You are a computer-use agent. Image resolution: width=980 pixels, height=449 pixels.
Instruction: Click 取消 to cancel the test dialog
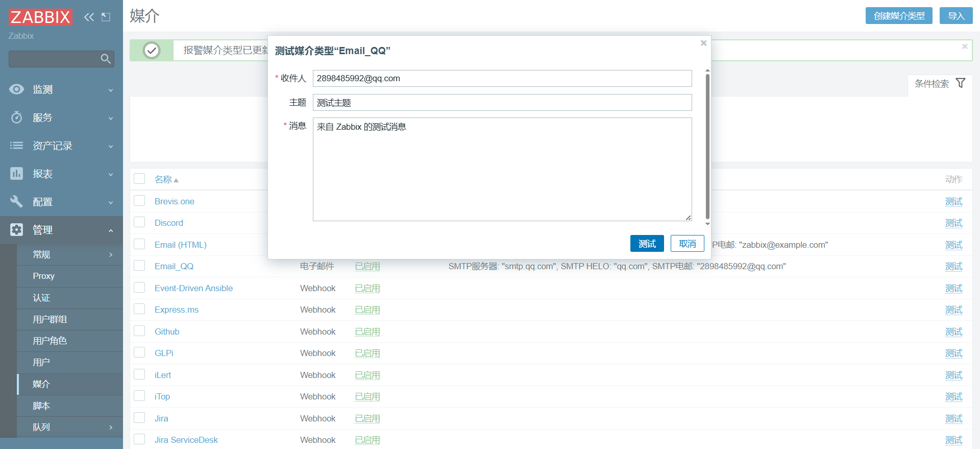pos(687,244)
